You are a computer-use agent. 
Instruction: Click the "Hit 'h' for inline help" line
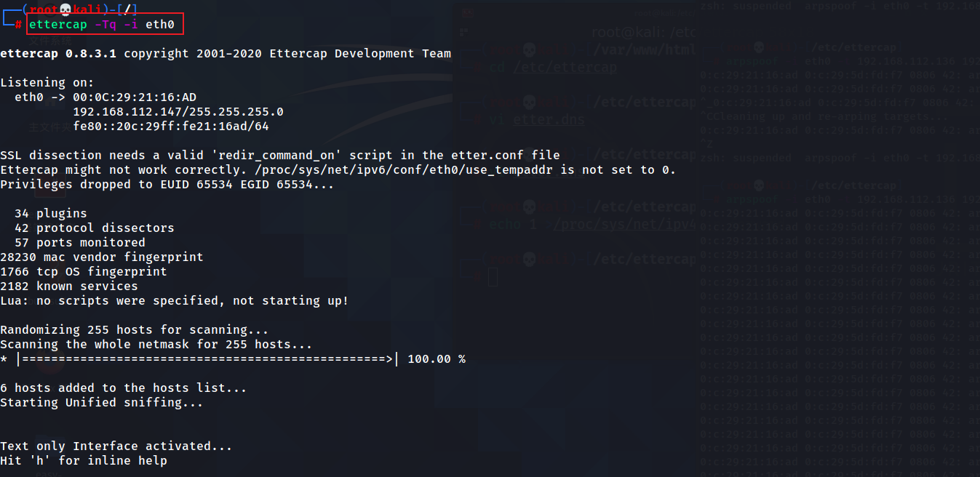pyautogui.click(x=84, y=460)
